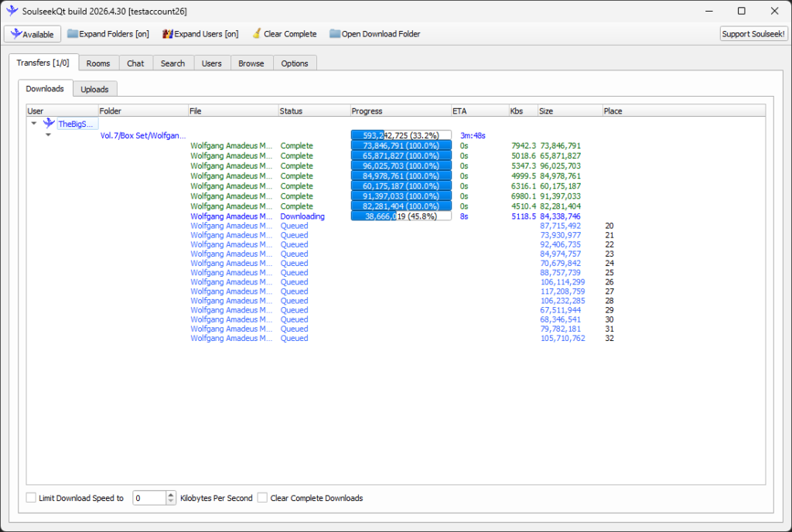Sort by the Folder column header

143,111
